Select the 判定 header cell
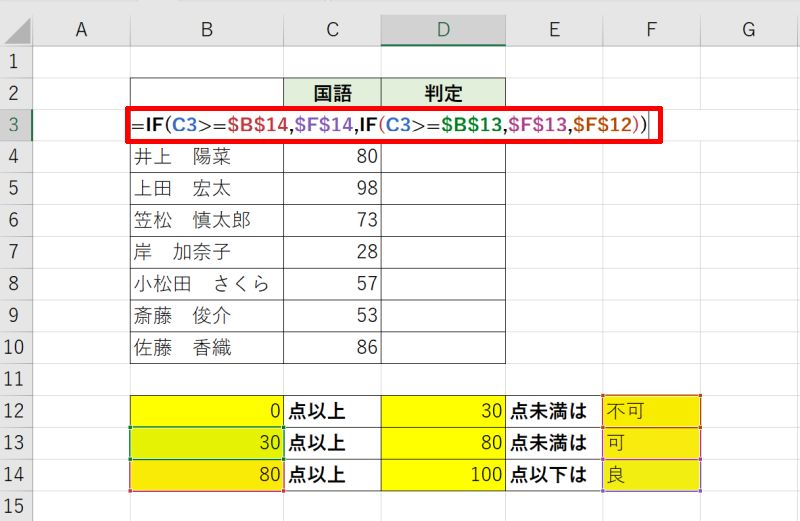 tap(443, 94)
